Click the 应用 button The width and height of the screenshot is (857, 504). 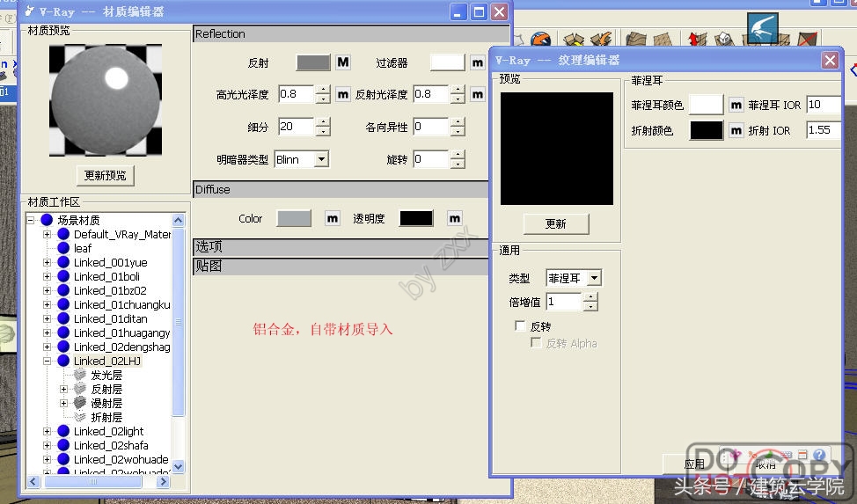pyautogui.click(x=694, y=464)
